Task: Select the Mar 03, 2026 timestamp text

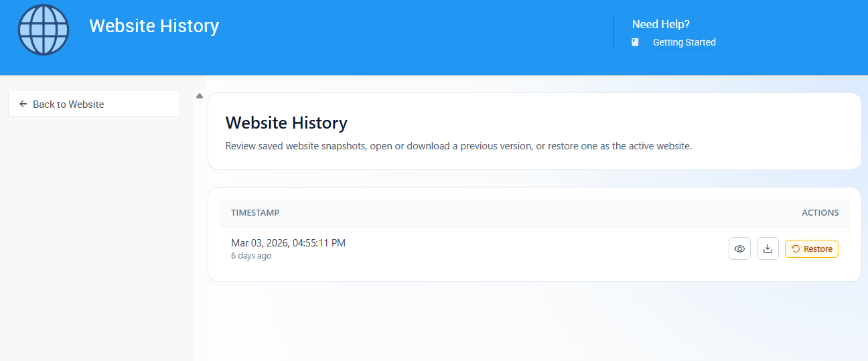Action: point(288,242)
